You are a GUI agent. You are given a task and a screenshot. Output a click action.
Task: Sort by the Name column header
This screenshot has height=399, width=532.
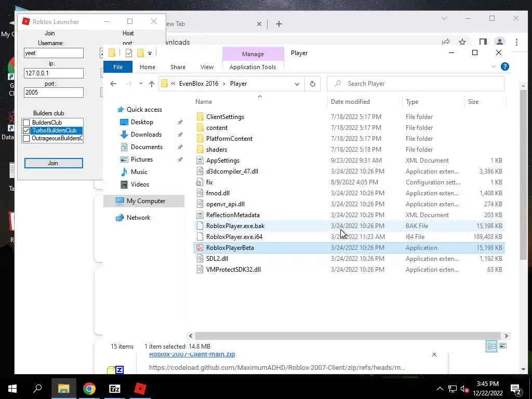[x=204, y=102]
